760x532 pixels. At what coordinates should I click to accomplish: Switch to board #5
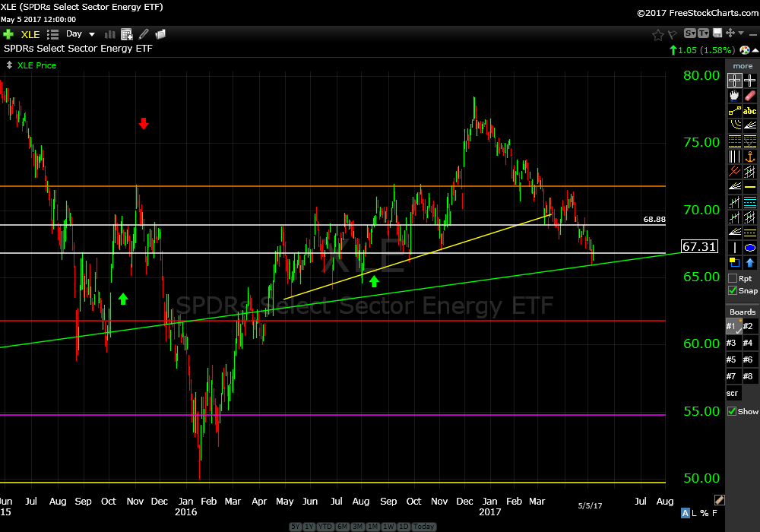coord(732,359)
